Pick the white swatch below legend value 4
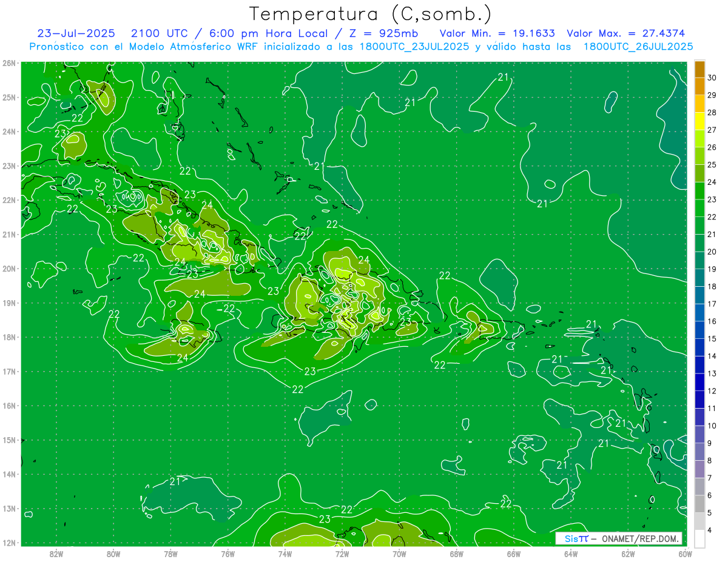 tap(699, 538)
